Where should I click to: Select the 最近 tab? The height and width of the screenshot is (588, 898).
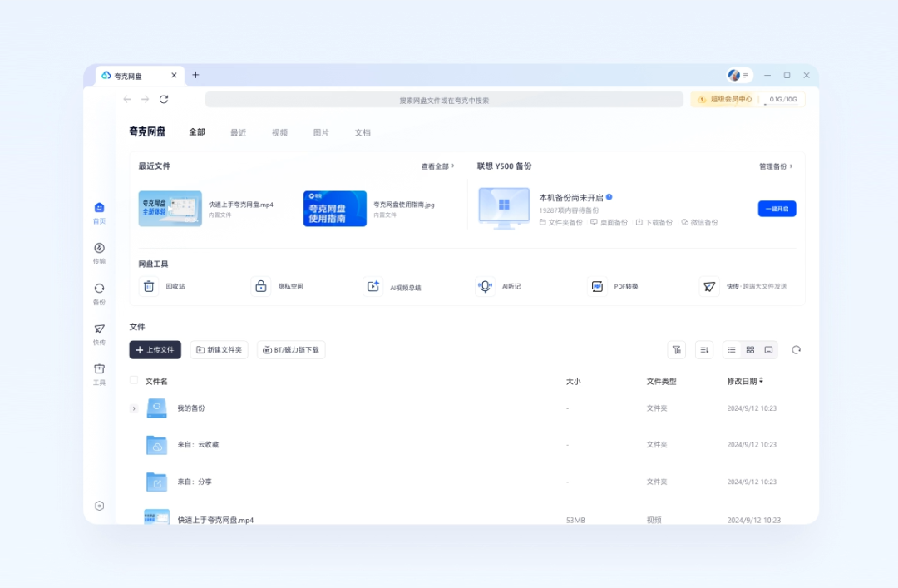(239, 132)
